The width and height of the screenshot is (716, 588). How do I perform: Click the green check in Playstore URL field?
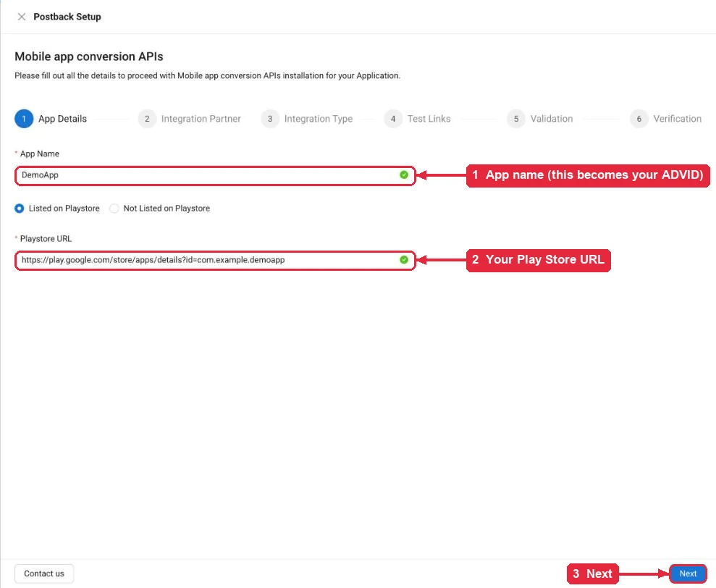click(404, 260)
